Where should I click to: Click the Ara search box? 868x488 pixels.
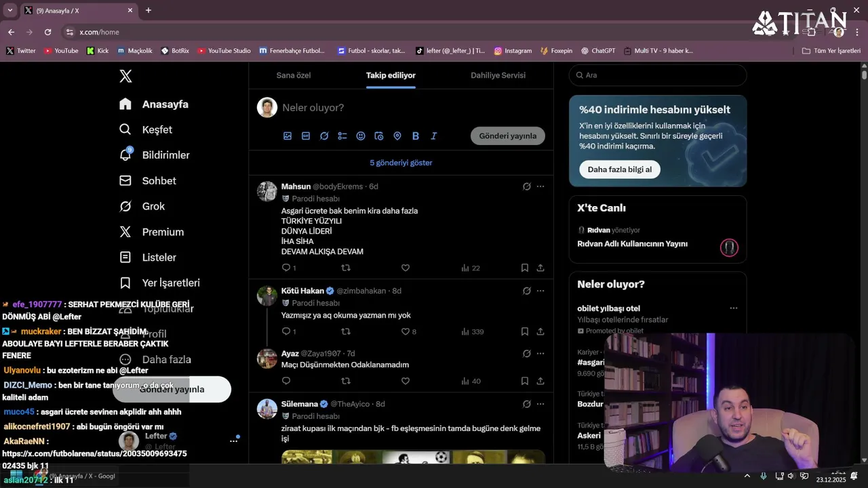(658, 75)
